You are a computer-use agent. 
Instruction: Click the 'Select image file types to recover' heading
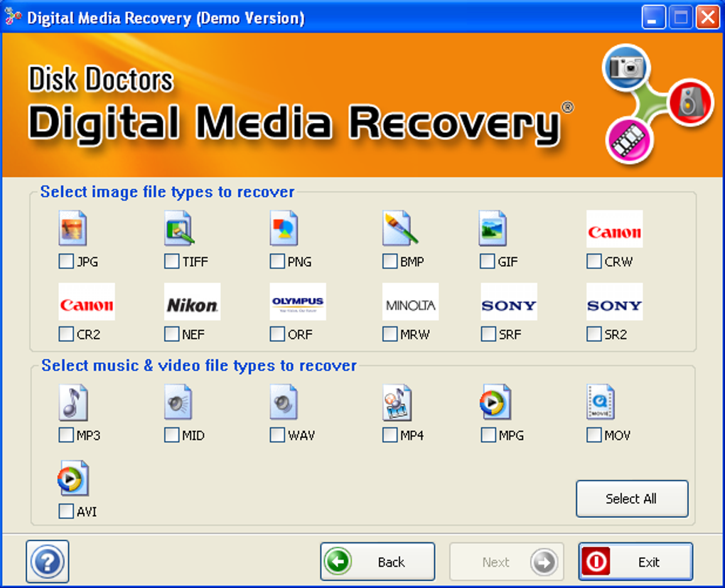(167, 192)
